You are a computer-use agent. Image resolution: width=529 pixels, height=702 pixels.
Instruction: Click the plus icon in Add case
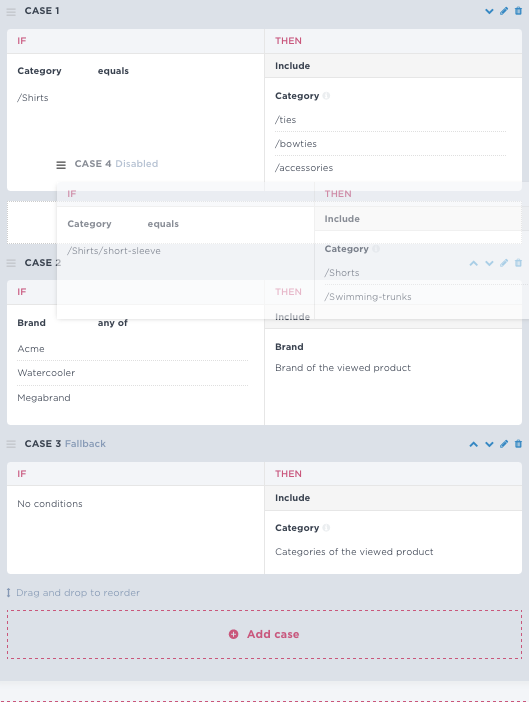pos(234,634)
